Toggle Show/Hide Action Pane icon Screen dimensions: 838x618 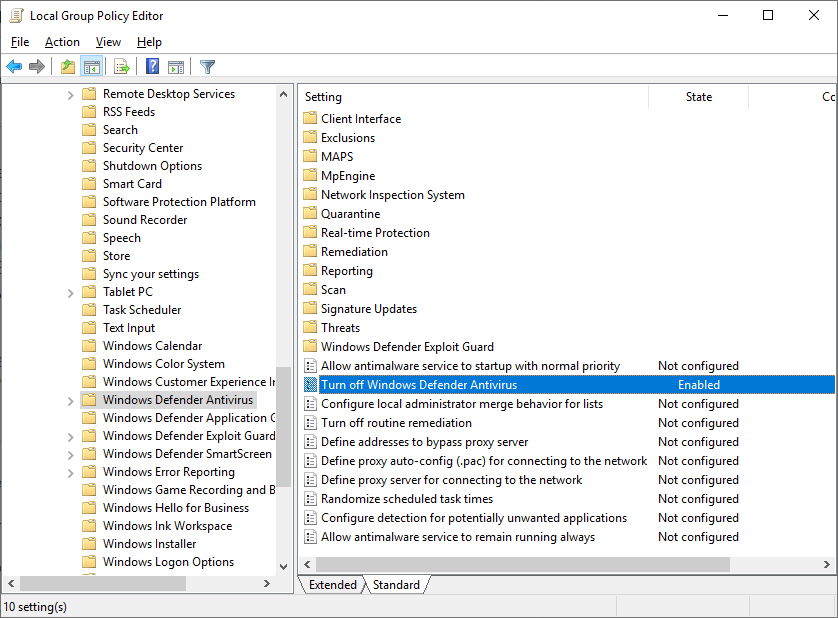click(176, 67)
